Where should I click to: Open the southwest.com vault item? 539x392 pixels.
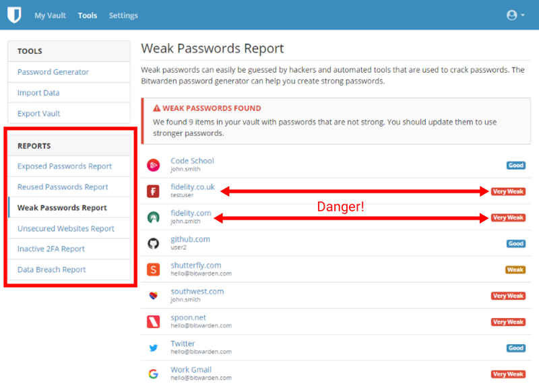click(x=197, y=292)
